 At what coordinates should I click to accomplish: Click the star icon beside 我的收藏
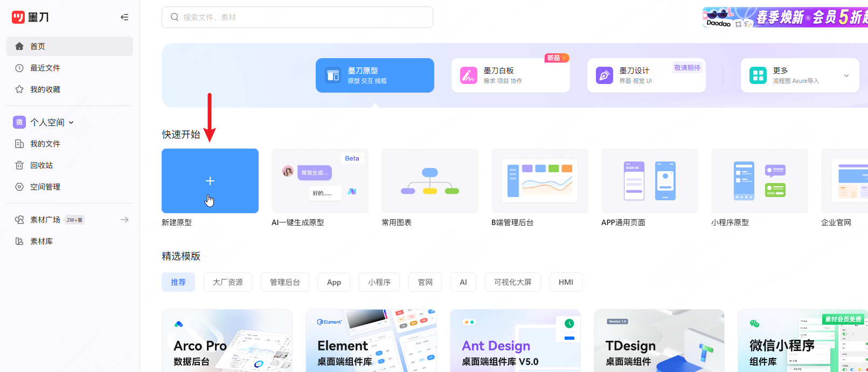[19, 89]
